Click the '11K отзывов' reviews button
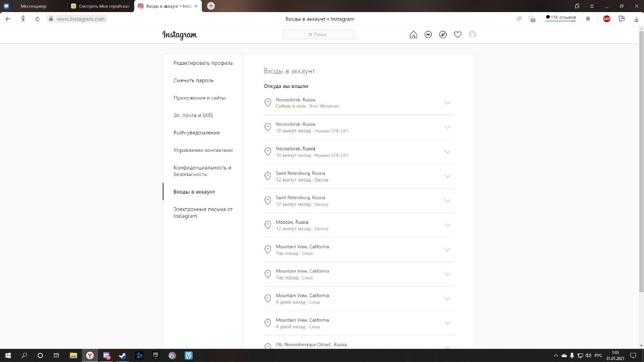This screenshot has height=362, width=644. [560, 18]
